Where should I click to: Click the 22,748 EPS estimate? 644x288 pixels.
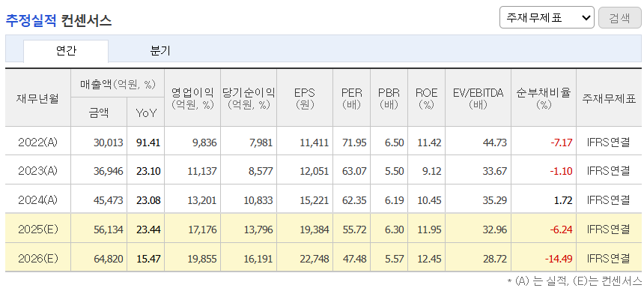[314, 259]
